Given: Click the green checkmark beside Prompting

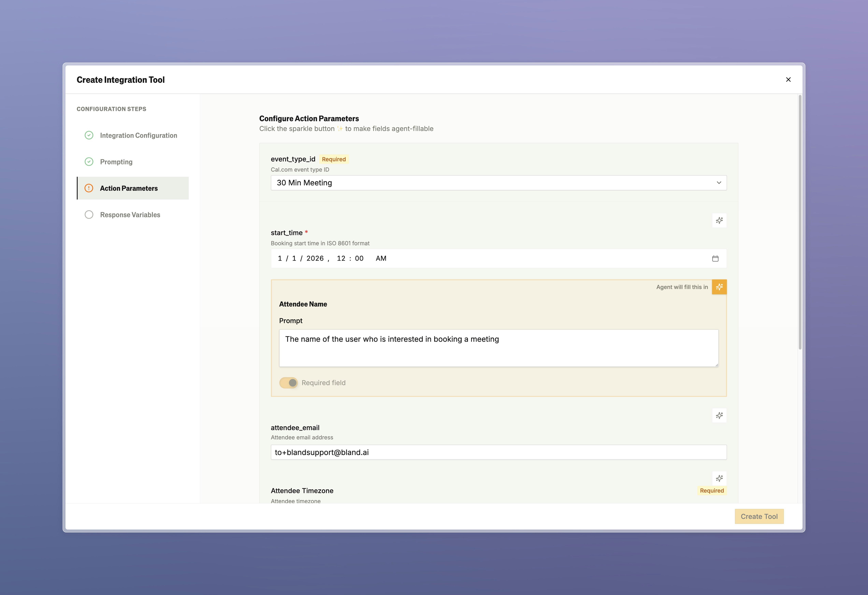Looking at the screenshot, I should [x=89, y=162].
